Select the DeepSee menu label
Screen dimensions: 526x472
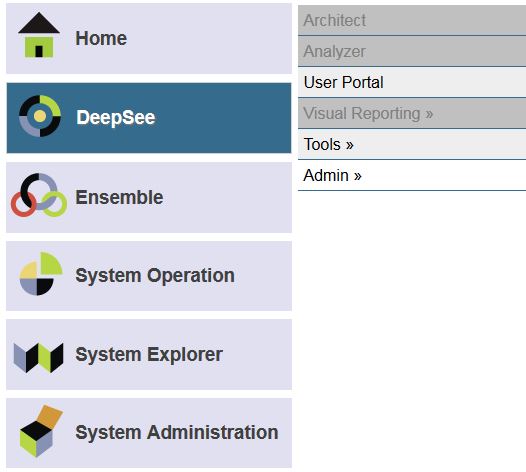point(116,117)
